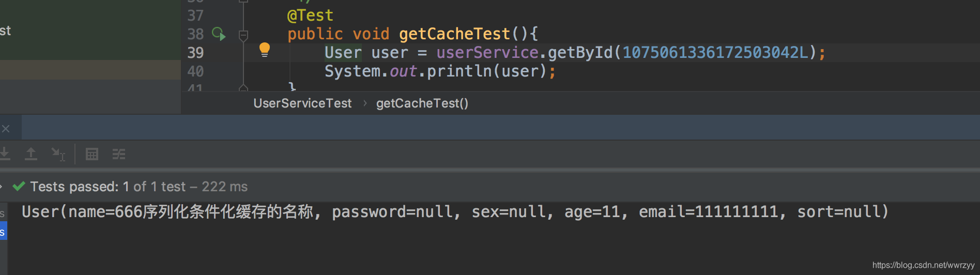Viewport: 980px width, 275px height.
Task: Select getCacheTest() in the breadcrumb bar
Action: pyautogui.click(x=422, y=103)
